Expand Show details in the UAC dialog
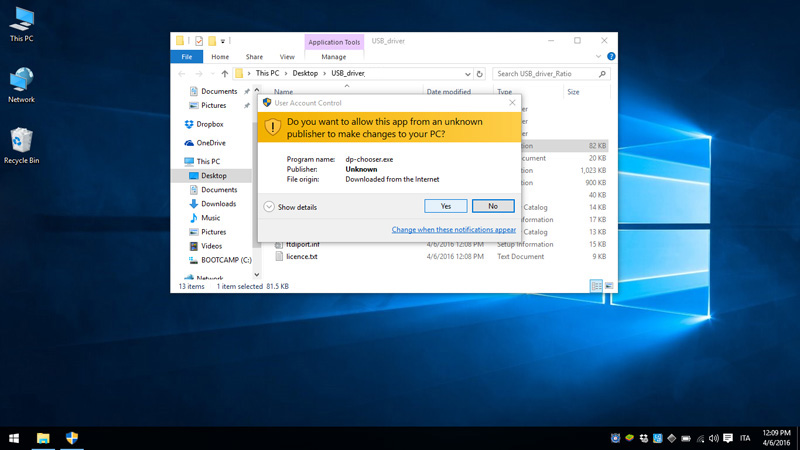The image size is (800, 450). (290, 207)
